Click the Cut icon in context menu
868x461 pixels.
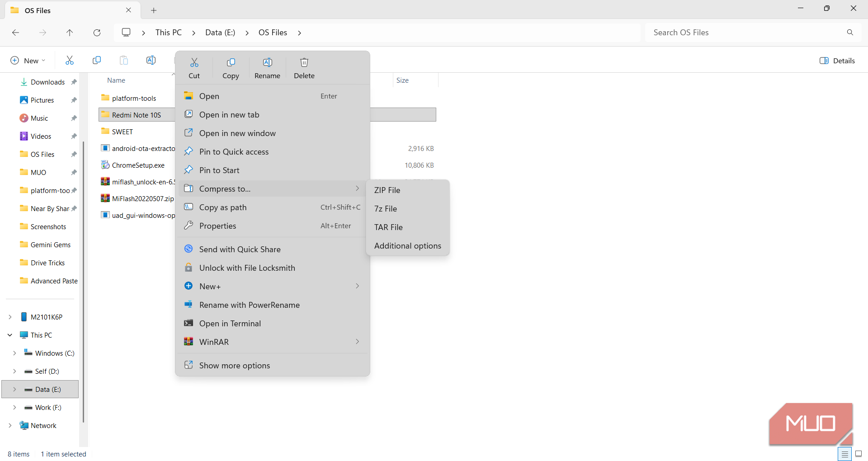(x=194, y=62)
